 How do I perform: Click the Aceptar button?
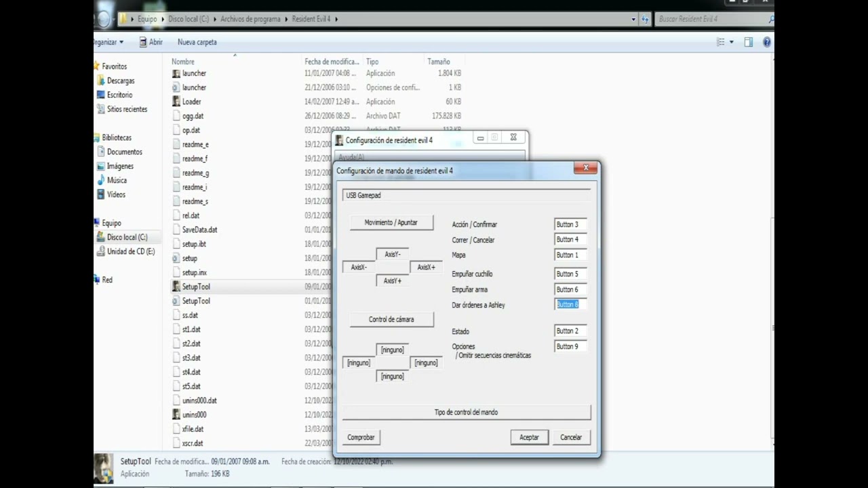[x=529, y=437]
